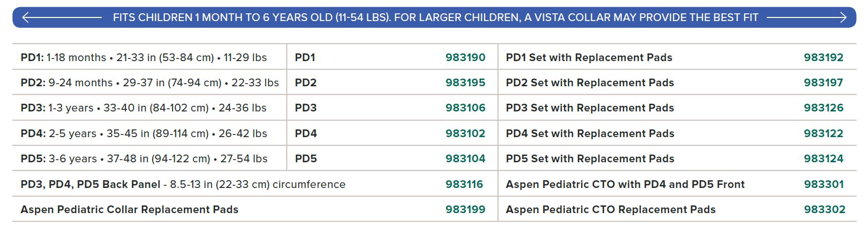Open Pediatric CTO part number 983301
868x228 pixels.
click(x=823, y=184)
